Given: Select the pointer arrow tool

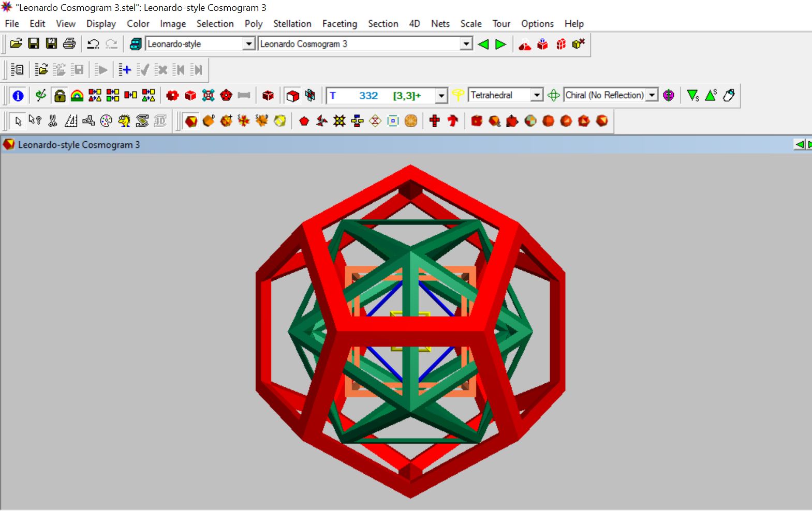Looking at the screenshot, I should click(18, 121).
